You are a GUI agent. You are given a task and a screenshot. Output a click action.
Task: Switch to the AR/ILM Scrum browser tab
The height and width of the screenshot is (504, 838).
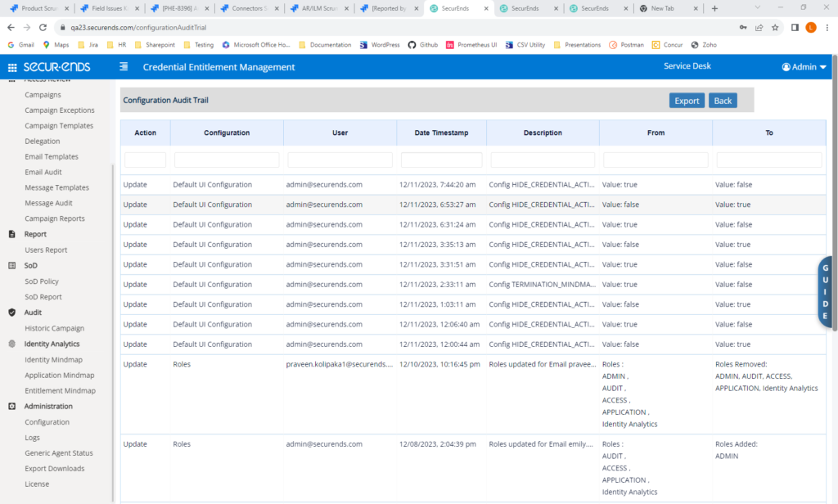[320, 8]
